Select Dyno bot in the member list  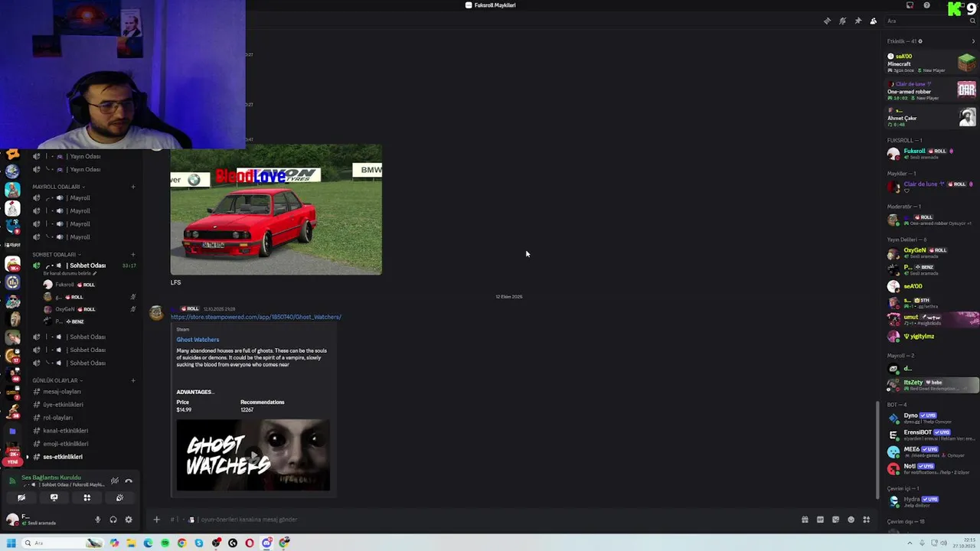(x=931, y=418)
